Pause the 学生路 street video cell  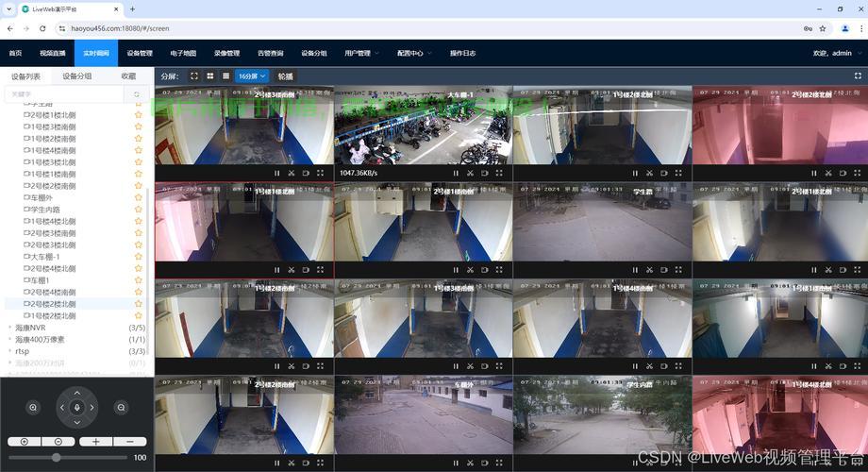[635, 270]
